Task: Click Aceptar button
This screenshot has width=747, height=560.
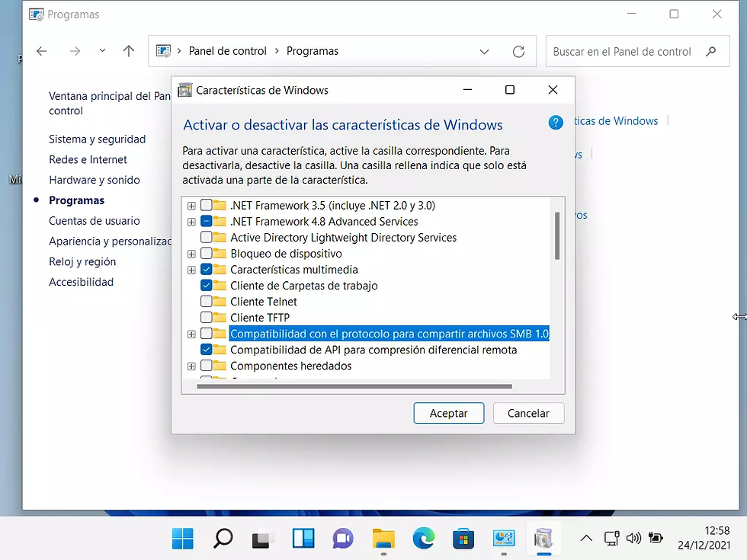Action: click(x=449, y=413)
